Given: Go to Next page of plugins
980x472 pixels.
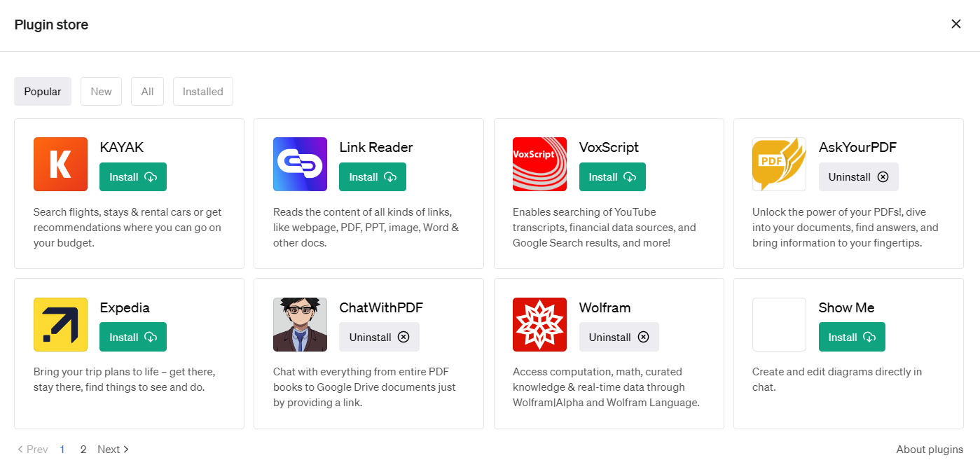Looking at the screenshot, I should click(113, 450).
